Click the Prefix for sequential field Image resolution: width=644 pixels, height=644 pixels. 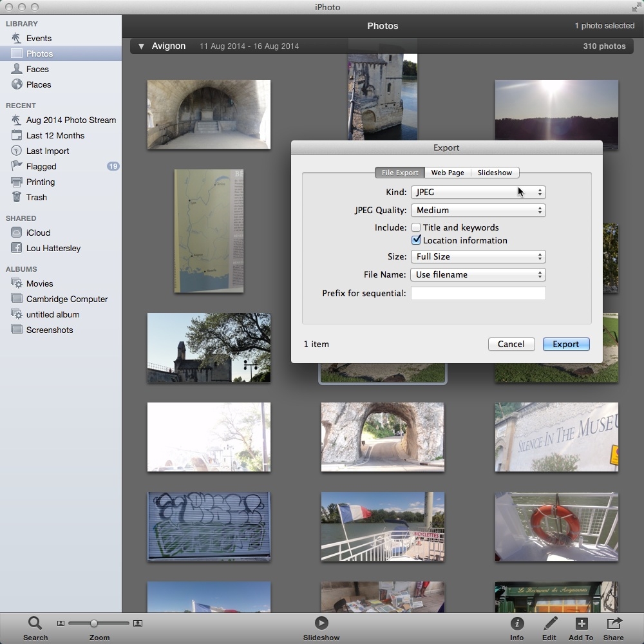478,293
